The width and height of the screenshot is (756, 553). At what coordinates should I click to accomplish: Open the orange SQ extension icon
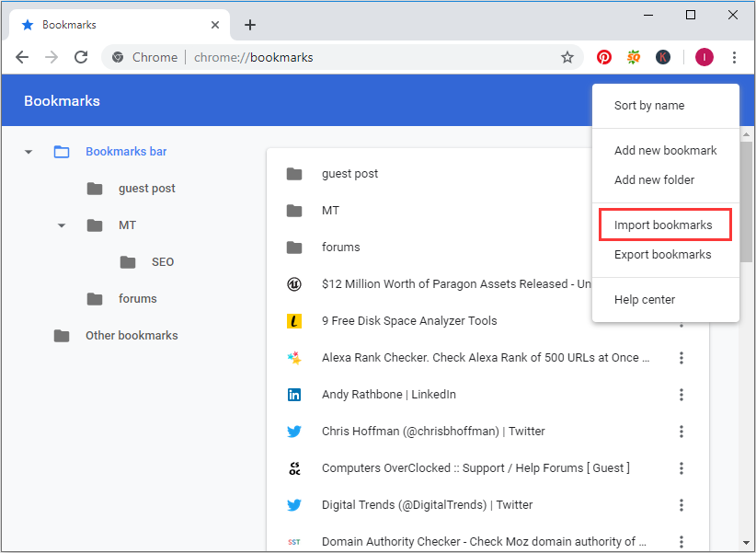pos(634,57)
